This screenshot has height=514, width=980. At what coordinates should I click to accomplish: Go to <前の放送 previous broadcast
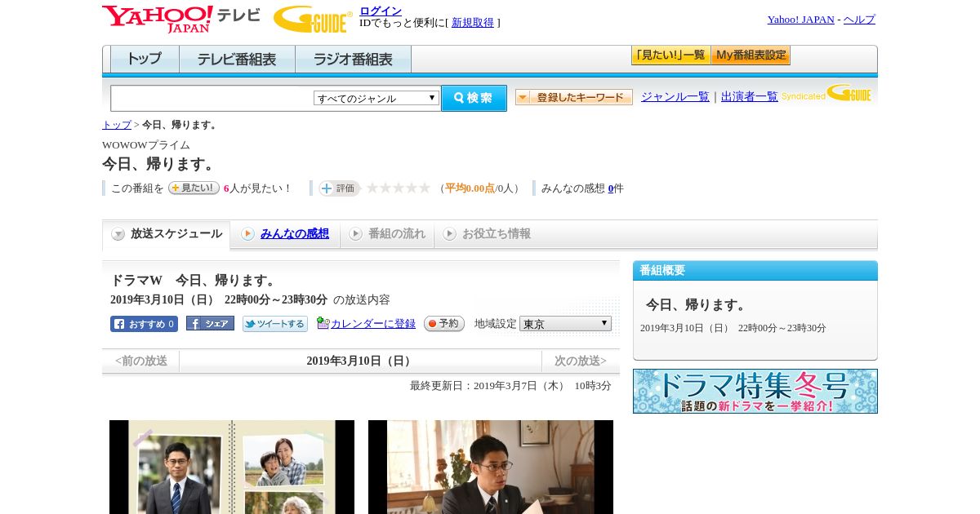point(141,361)
